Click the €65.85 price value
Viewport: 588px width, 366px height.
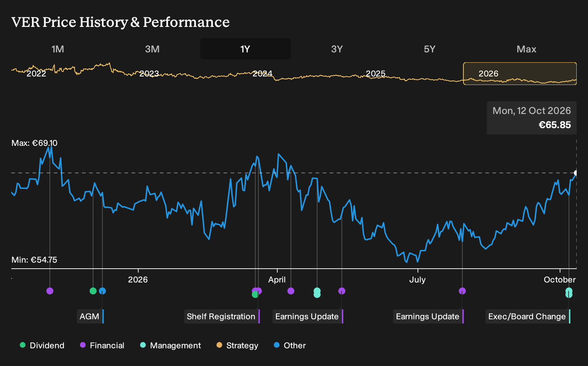click(x=554, y=125)
